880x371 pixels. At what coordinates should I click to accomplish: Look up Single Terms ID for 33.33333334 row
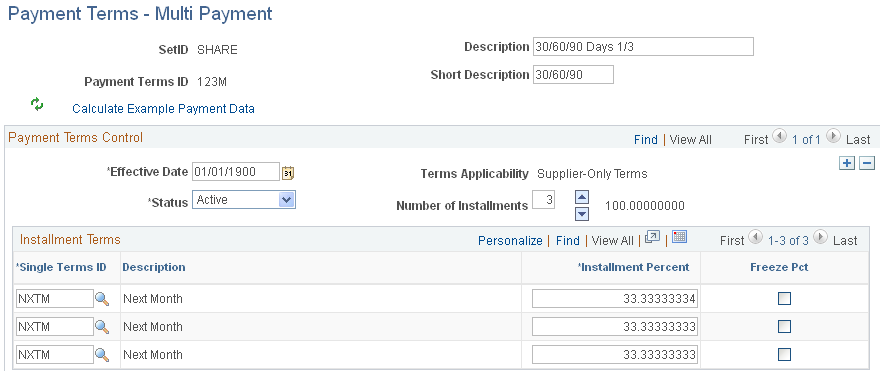pos(102,299)
